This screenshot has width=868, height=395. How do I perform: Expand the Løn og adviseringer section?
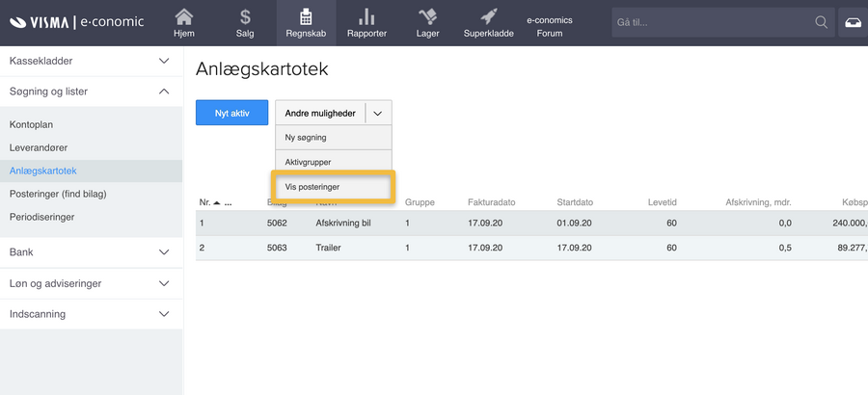point(164,283)
